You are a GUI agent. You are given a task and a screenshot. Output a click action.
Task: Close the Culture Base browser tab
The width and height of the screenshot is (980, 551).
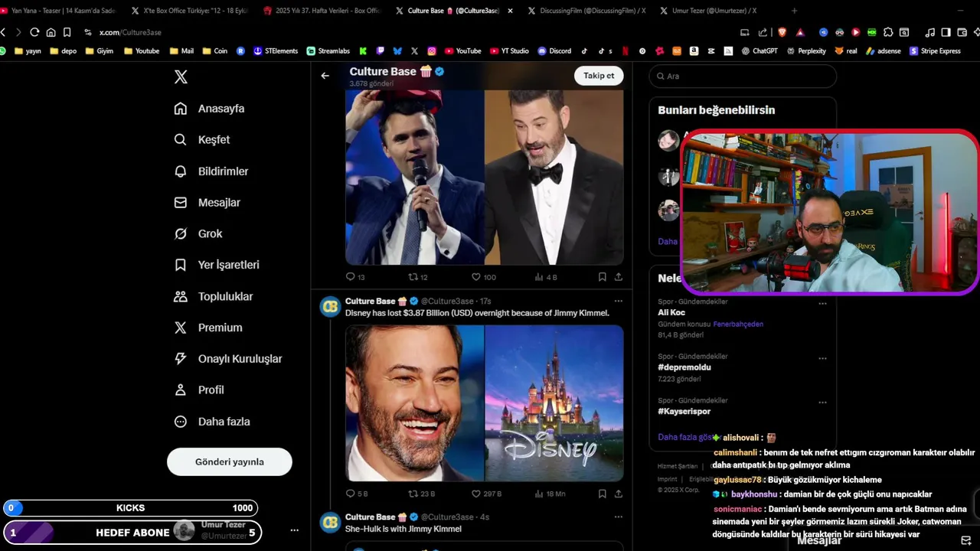coord(510,11)
